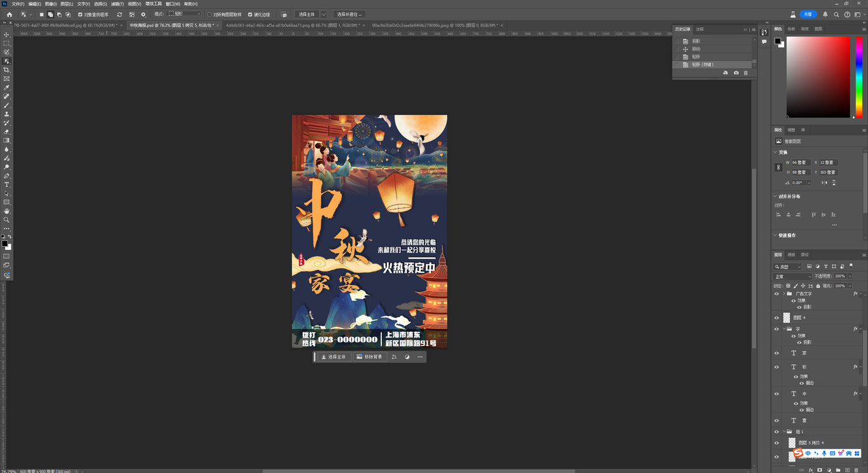The image size is (868, 473).
Task: Open the options bar gear settings
Action: click(x=143, y=14)
